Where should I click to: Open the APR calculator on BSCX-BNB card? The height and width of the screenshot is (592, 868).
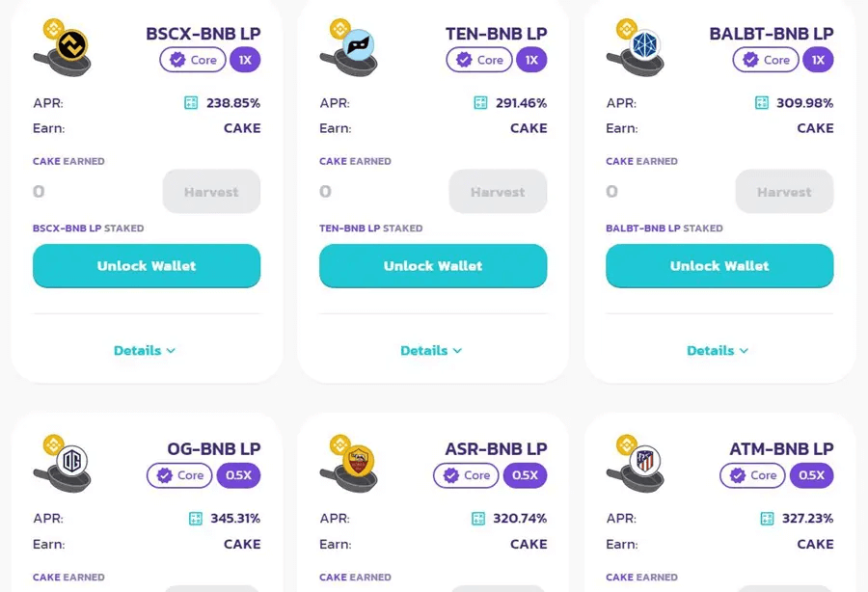pos(189,102)
